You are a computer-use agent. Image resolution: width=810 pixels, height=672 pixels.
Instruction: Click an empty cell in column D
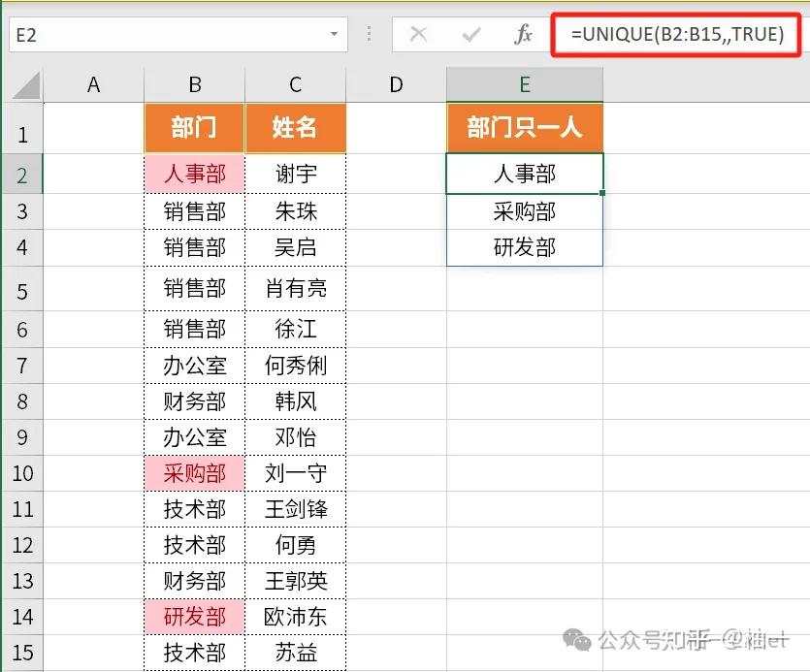click(395, 291)
